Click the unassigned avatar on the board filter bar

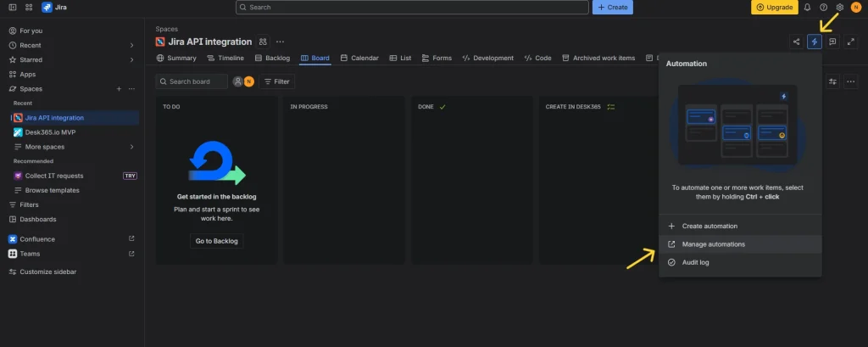(x=237, y=81)
